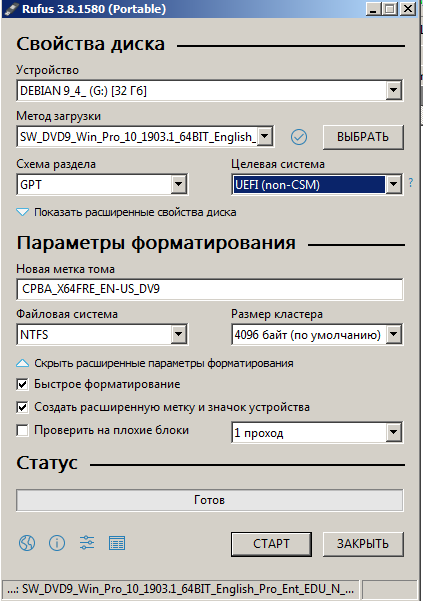The width and height of the screenshot is (423, 601).
Task: Expand Показать расширенные свойства диска
Action: 126,212
